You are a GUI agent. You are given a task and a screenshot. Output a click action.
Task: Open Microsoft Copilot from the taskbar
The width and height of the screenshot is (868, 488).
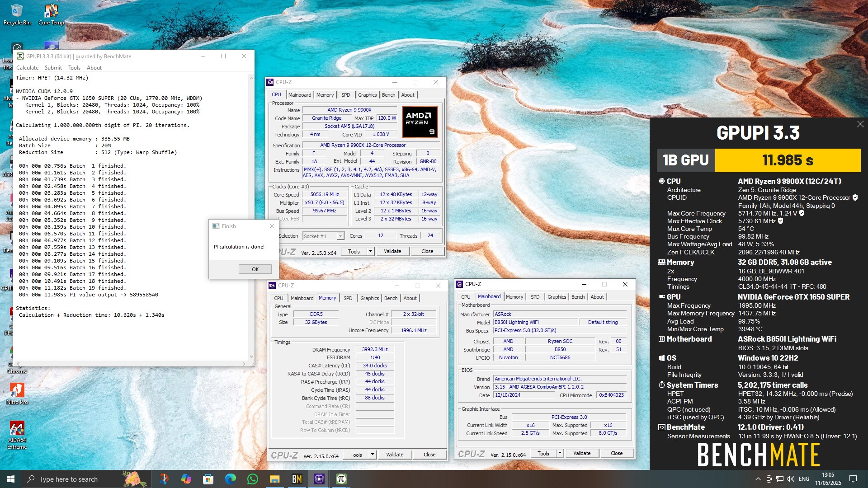tap(186, 479)
